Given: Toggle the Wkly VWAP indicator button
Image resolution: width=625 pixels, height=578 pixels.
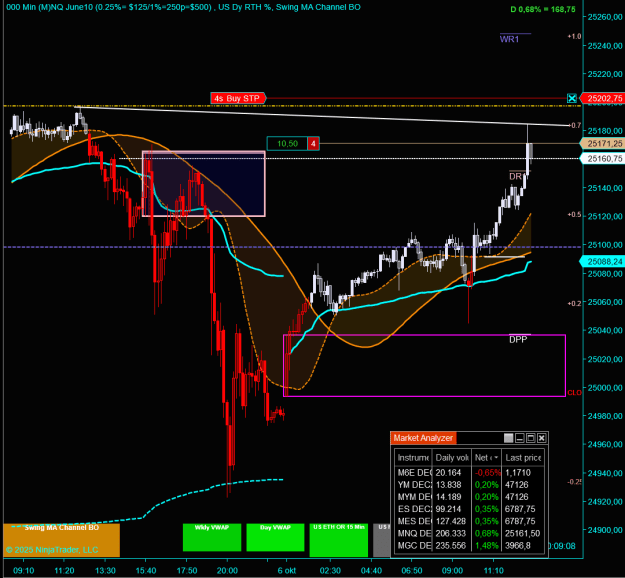Looking at the screenshot, I should (212, 537).
